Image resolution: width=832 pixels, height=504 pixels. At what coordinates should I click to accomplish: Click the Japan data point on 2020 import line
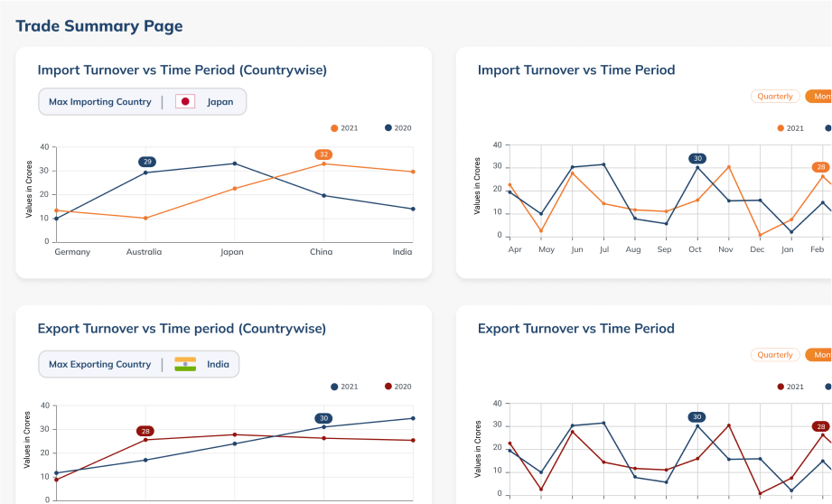pos(235,163)
